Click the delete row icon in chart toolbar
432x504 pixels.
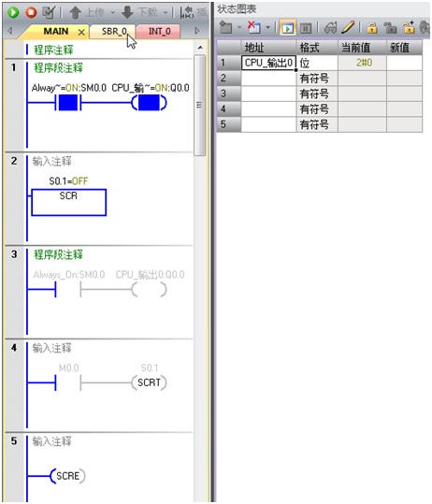tap(254, 28)
